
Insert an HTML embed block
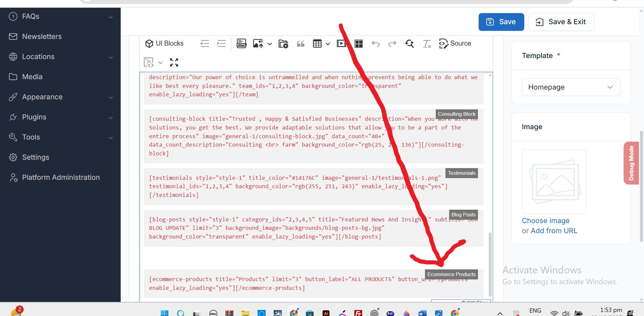pyautogui.click(x=241, y=44)
